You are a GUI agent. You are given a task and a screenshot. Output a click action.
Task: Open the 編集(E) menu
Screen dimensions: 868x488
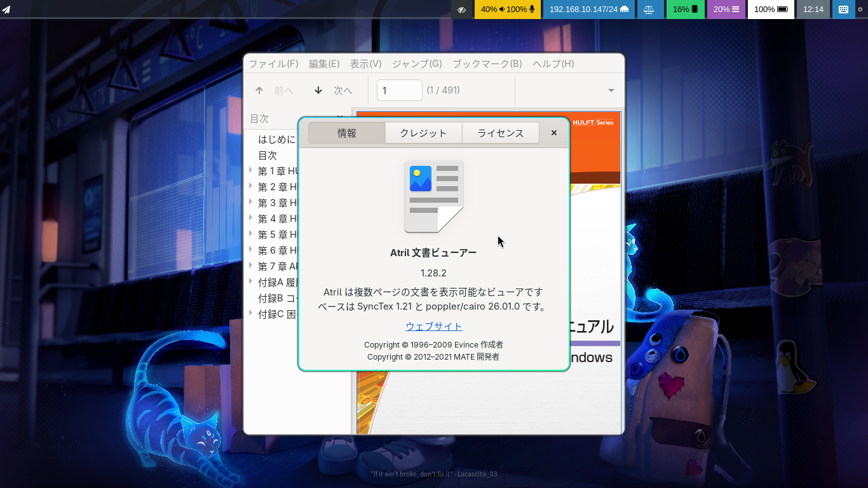coord(324,64)
